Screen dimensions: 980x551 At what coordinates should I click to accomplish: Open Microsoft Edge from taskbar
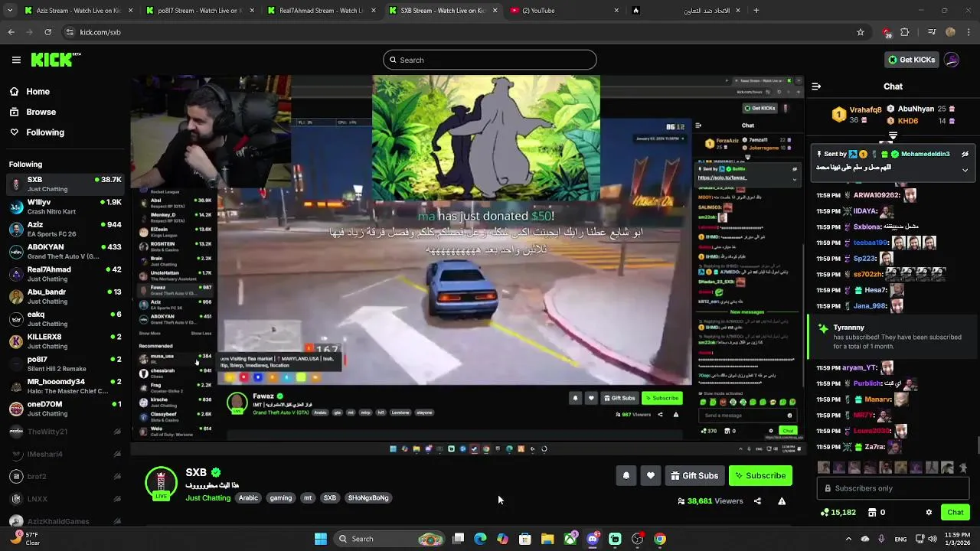point(480,539)
